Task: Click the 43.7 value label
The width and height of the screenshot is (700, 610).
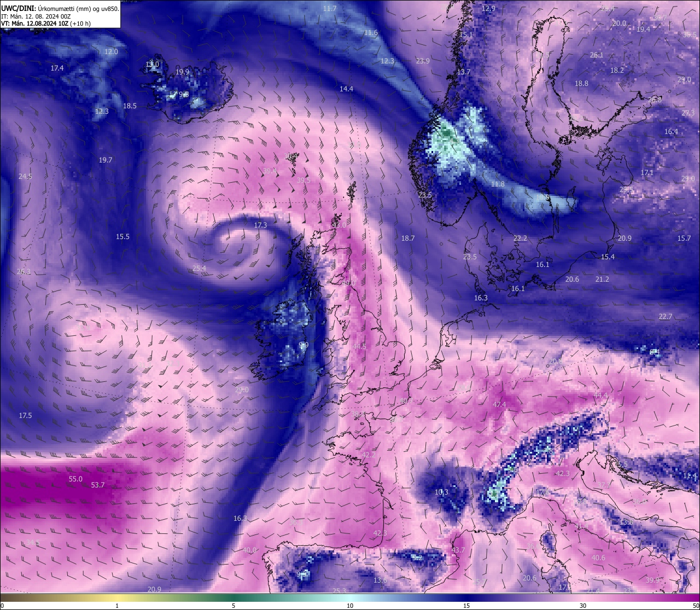Action: [458, 550]
